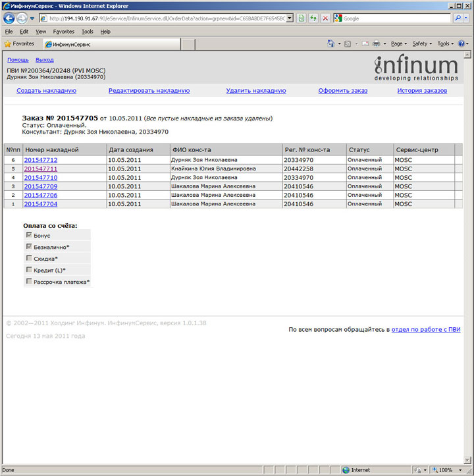Open the Help menu

(105, 32)
